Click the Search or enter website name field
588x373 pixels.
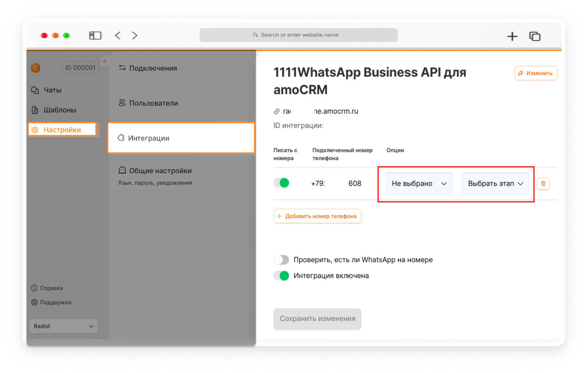[298, 35]
